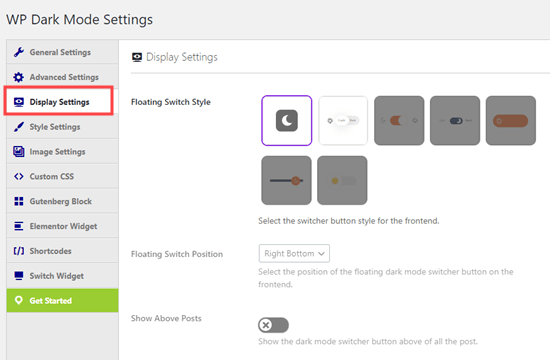Choose the white light/dark pill switch style

343,120
